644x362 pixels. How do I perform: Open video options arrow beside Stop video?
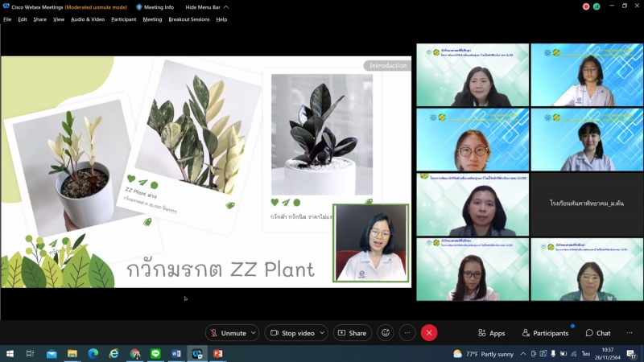click(324, 333)
